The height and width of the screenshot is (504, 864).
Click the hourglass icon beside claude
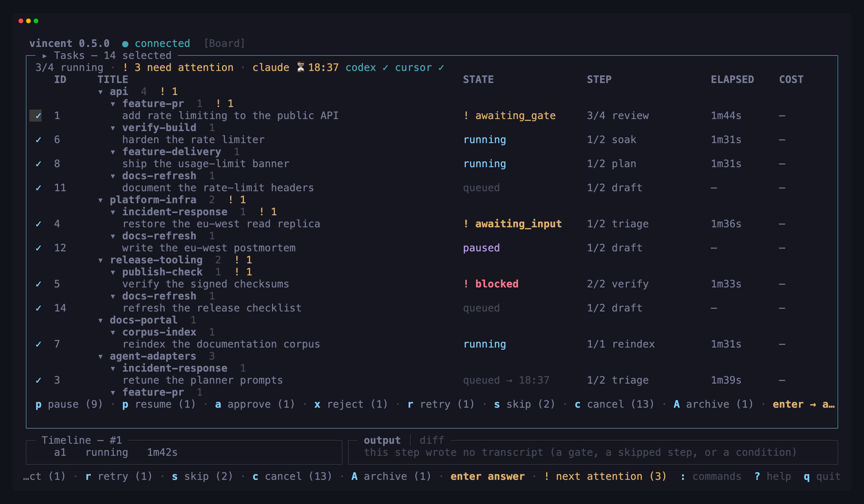point(301,67)
